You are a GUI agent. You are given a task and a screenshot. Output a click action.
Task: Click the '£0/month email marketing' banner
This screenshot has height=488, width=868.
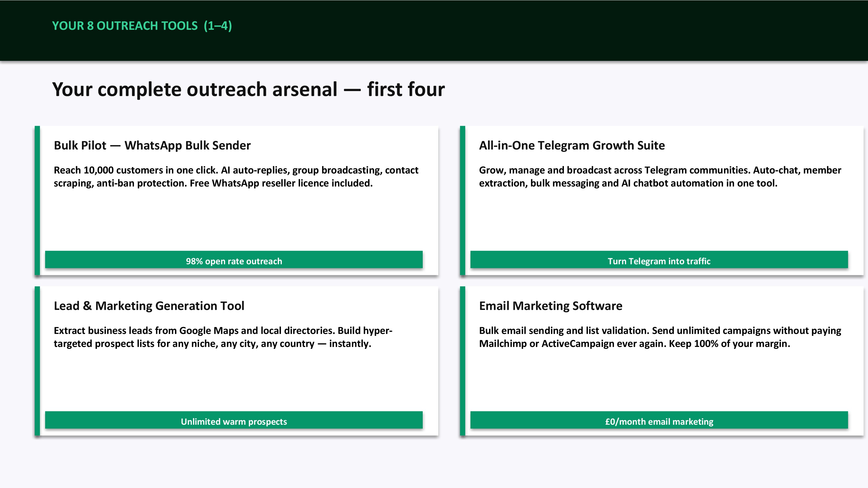pos(659,420)
